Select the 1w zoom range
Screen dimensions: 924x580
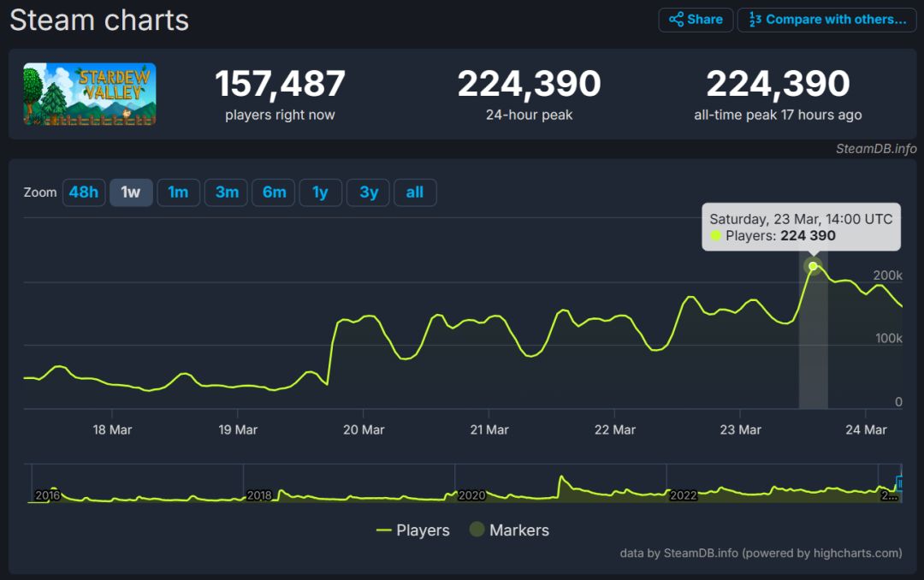click(x=131, y=192)
